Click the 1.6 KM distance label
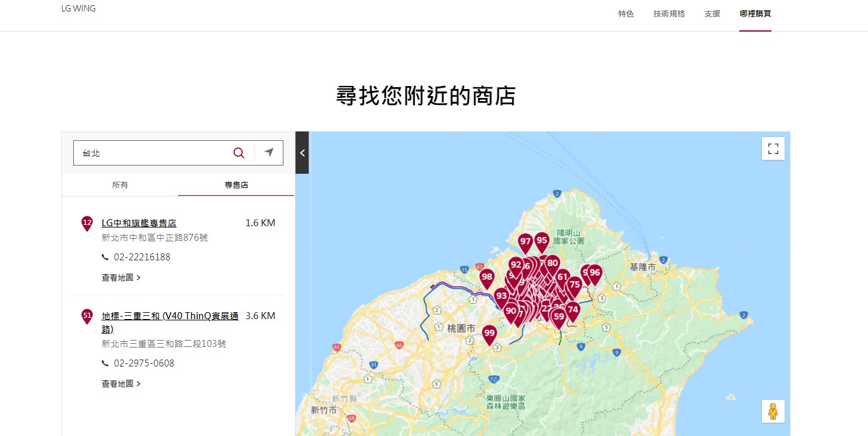868x436 pixels. (x=260, y=223)
